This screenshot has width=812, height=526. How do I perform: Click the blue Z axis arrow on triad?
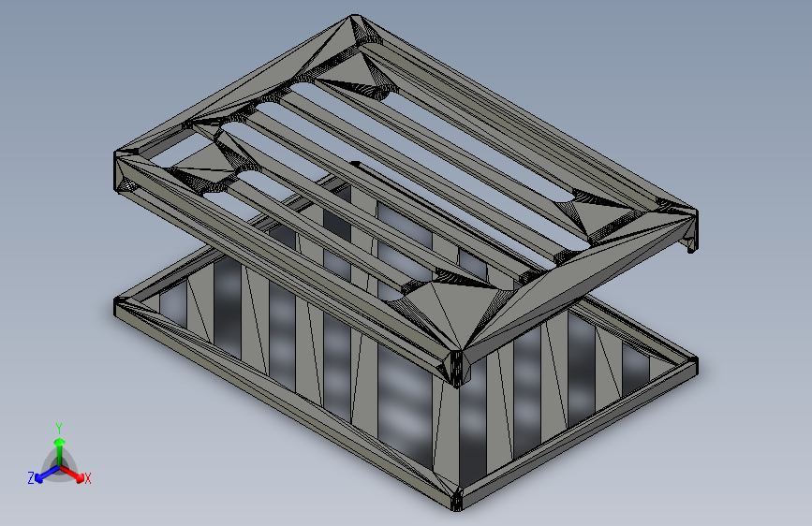[47, 475]
